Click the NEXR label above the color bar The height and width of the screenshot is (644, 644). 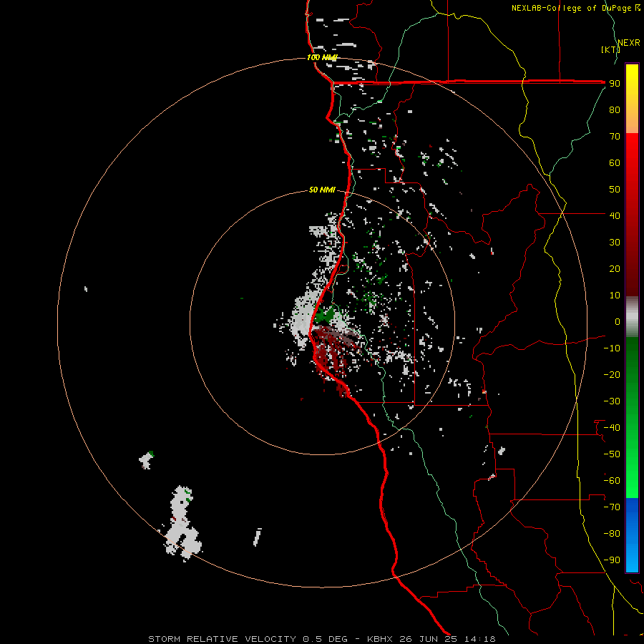[x=629, y=43]
